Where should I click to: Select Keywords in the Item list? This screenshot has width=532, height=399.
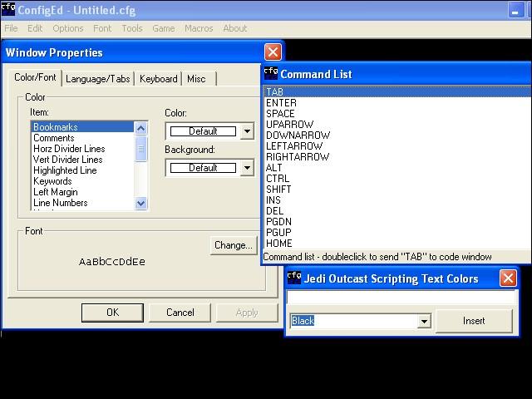point(52,181)
